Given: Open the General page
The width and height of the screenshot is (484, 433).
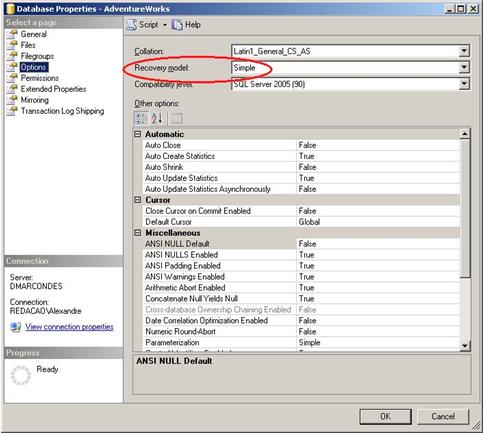Looking at the screenshot, I should (33, 34).
